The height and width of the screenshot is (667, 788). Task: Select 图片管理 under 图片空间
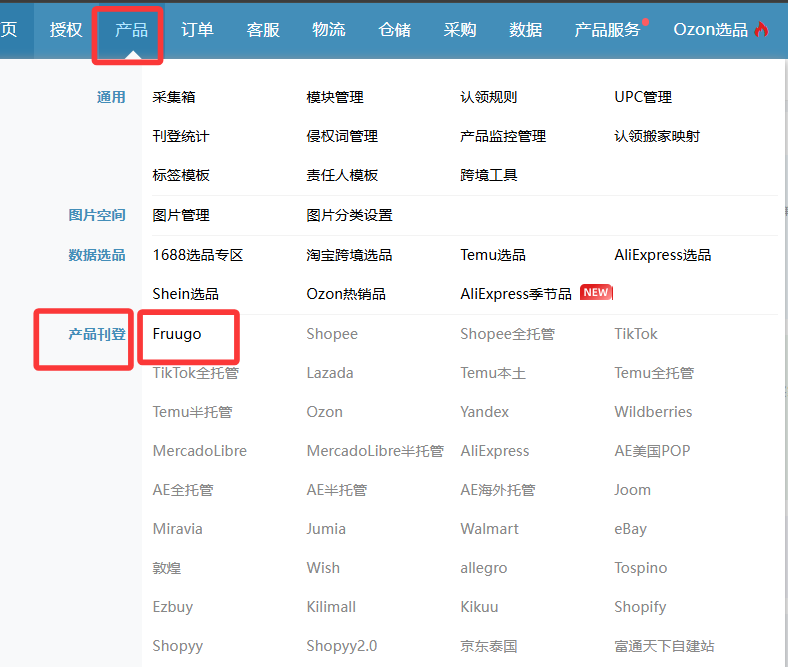[x=181, y=215]
